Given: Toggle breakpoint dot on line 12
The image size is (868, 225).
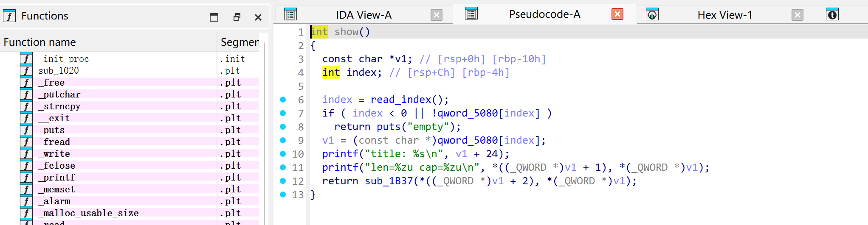Looking at the screenshot, I should (x=283, y=181).
